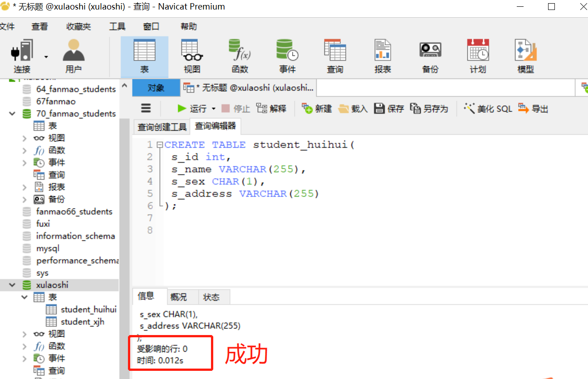The width and height of the screenshot is (588, 379).
Task: Select the performance_schema database
Action: (77, 261)
